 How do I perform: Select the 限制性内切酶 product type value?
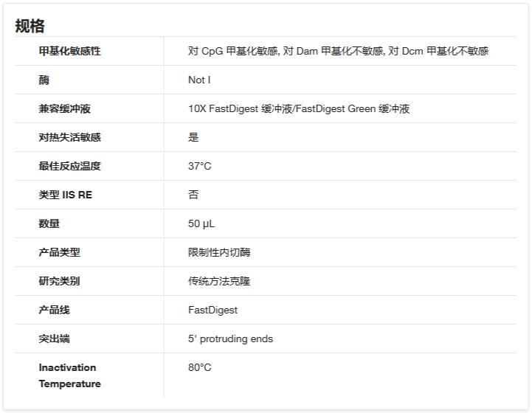click(219, 252)
